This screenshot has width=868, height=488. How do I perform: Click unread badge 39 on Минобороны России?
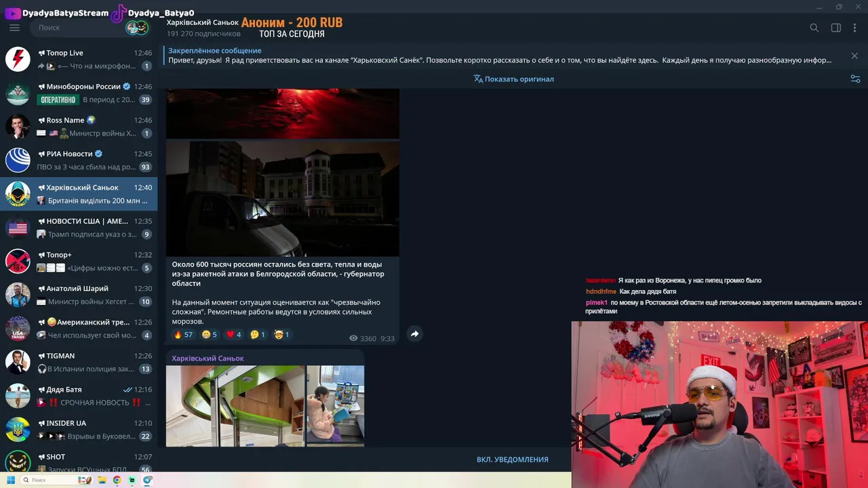point(145,100)
